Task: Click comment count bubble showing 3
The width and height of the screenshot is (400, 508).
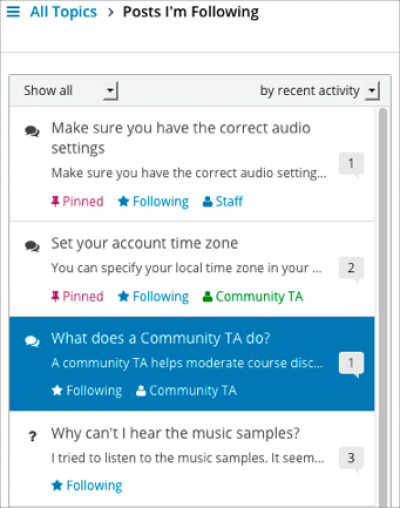Action: (x=351, y=459)
